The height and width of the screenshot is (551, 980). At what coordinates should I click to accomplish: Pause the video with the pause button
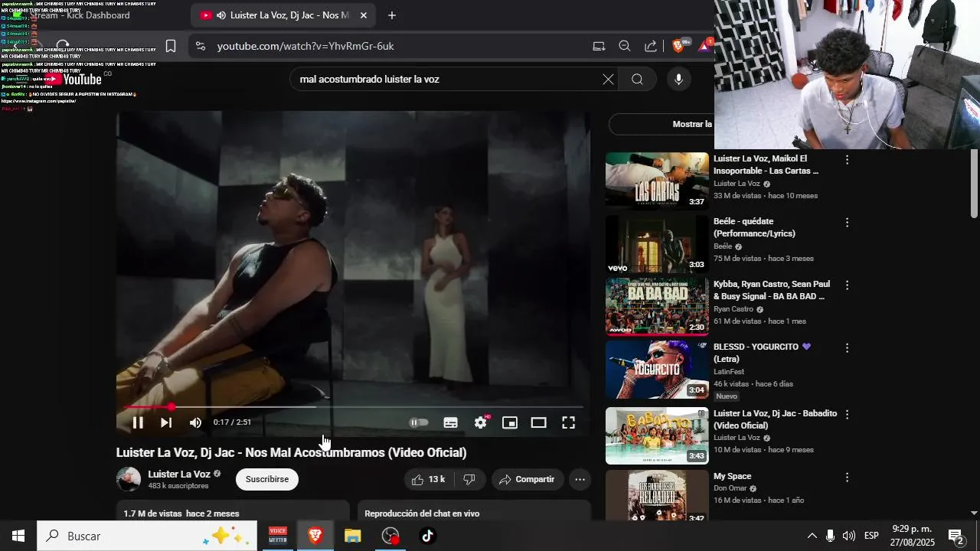click(x=138, y=422)
